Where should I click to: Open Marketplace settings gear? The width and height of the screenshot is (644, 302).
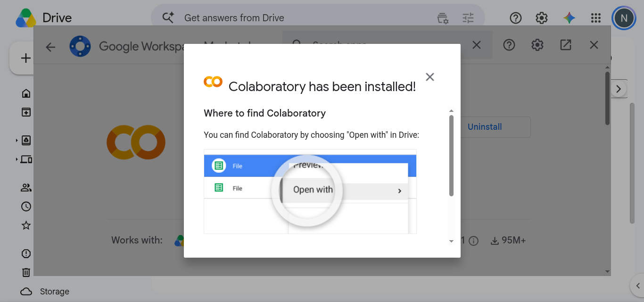coord(537,45)
